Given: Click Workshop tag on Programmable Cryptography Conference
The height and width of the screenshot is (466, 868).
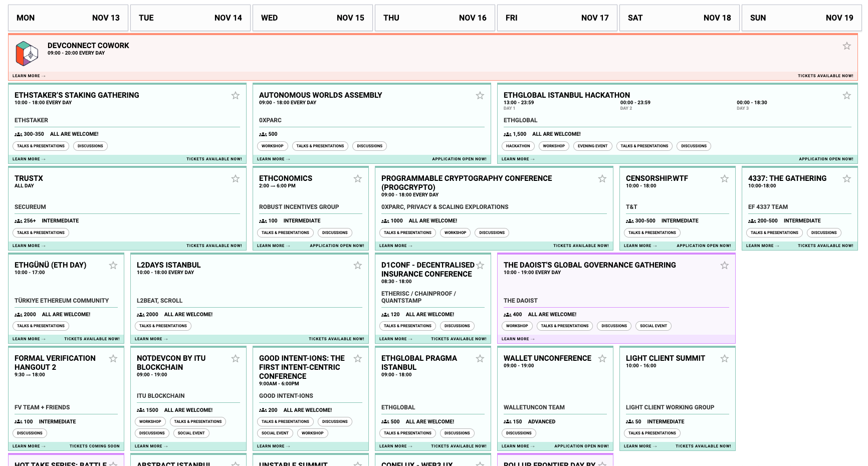Looking at the screenshot, I should tap(456, 233).
